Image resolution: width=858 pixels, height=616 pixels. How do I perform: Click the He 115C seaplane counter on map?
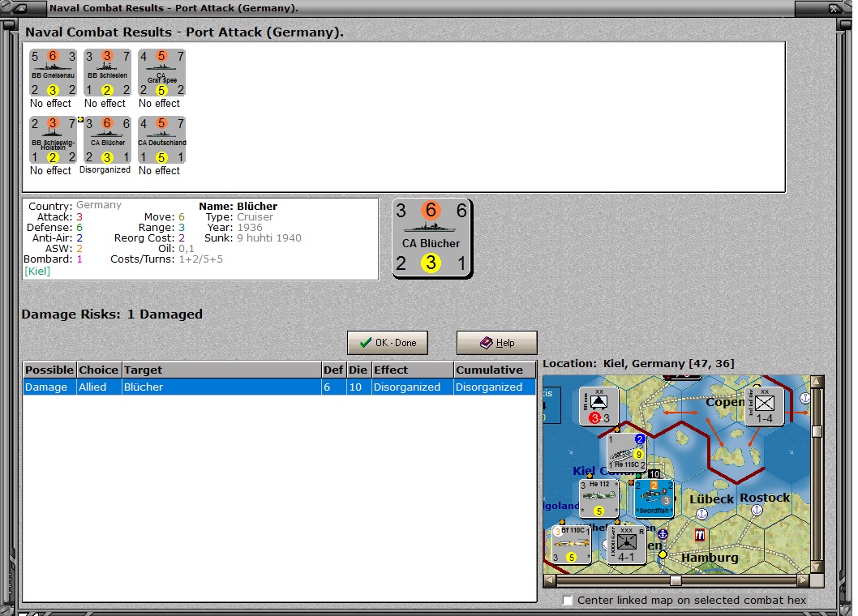[x=627, y=452]
